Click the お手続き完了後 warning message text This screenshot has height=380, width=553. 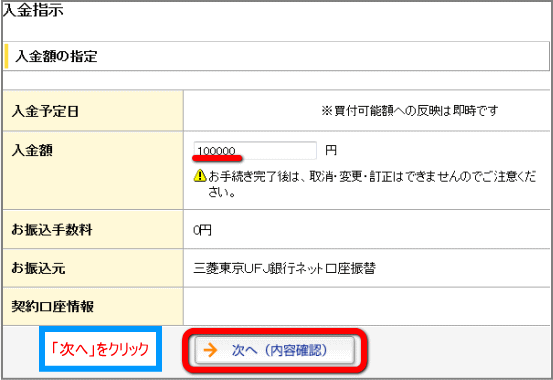pos(372,184)
